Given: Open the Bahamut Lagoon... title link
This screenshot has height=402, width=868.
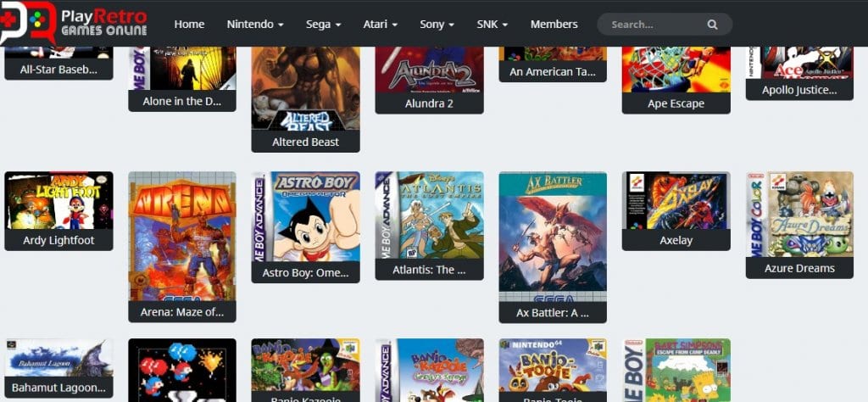Looking at the screenshot, I should click(58, 388).
